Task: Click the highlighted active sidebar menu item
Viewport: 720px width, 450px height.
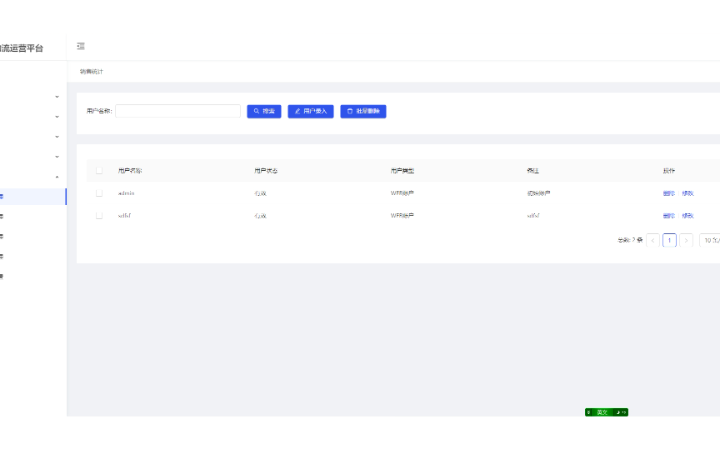Action: 30,196
